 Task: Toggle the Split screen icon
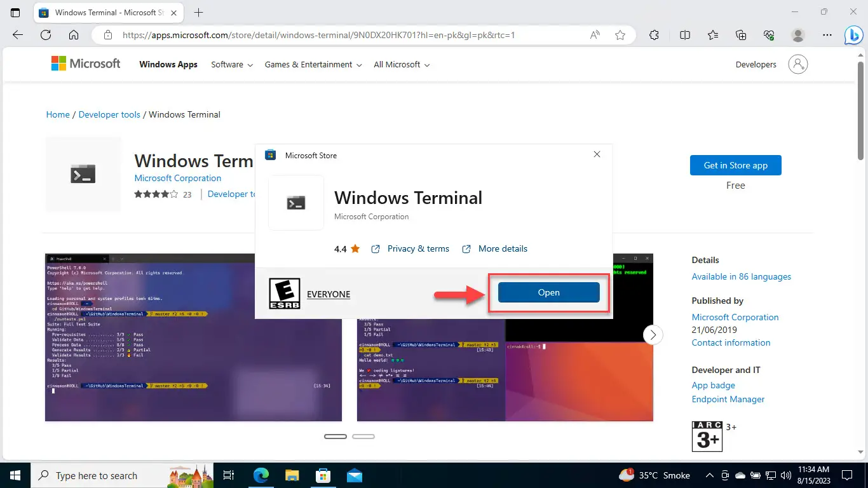click(685, 35)
